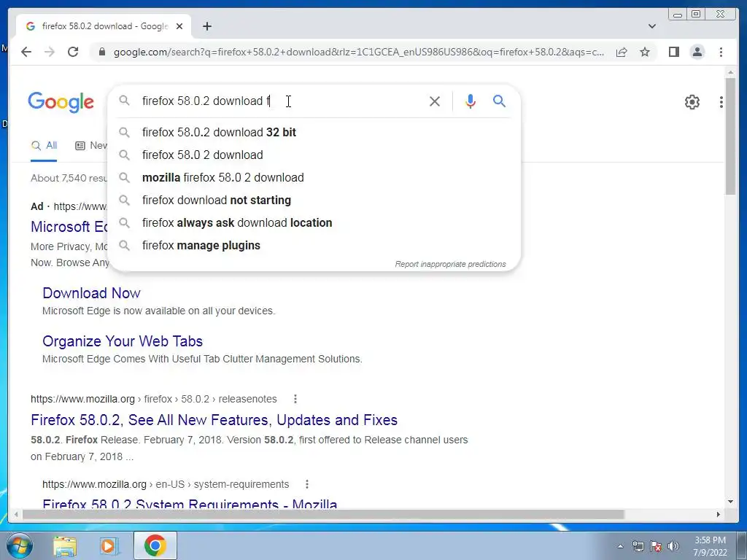This screenshot has height=560, width=747.
Task: Close the firefox 58.0.2 download tab
Action: click(179, 26)
